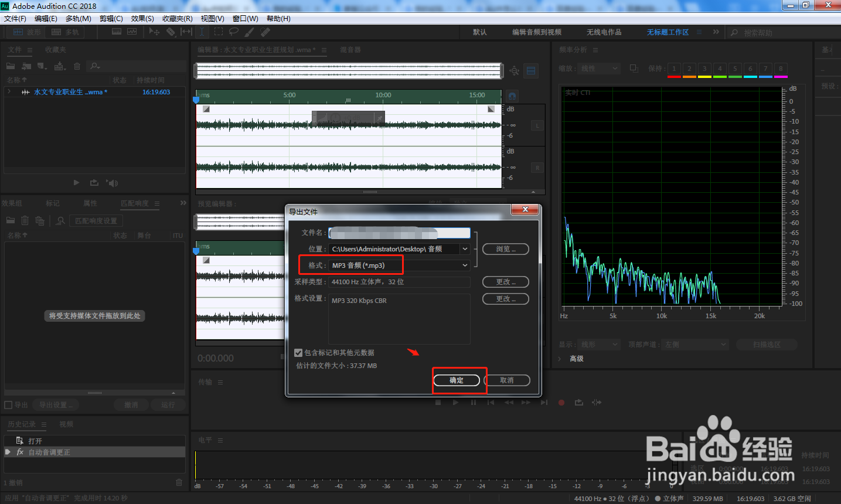Toggle the blue channel display button in editor
Image resolution: width=841 pixels, height=504 pixels.
click(x=531, y=71)
